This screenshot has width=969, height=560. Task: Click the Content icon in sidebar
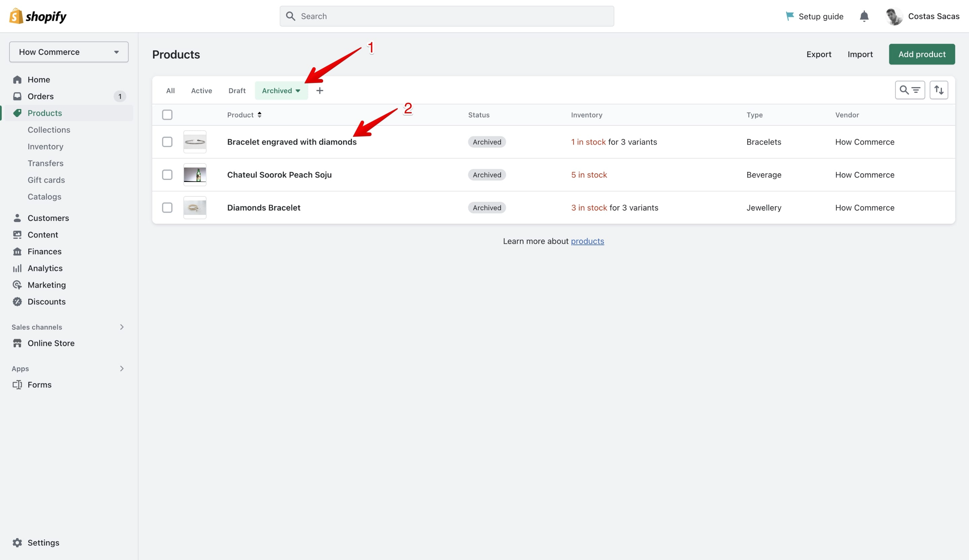pyautogui.click(x=17, y=234)
